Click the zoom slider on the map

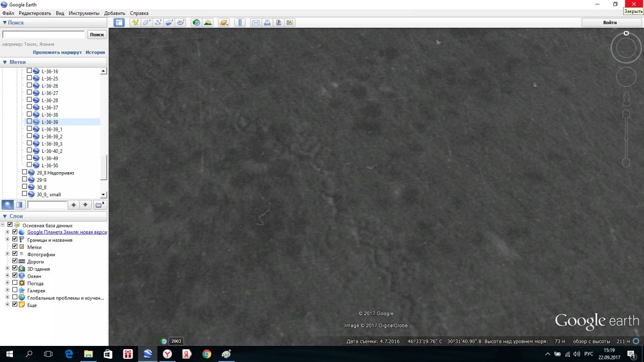click(626, 139)
